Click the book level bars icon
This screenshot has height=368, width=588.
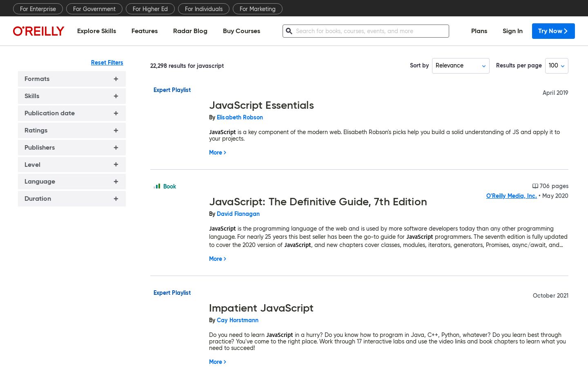point(157,186)
